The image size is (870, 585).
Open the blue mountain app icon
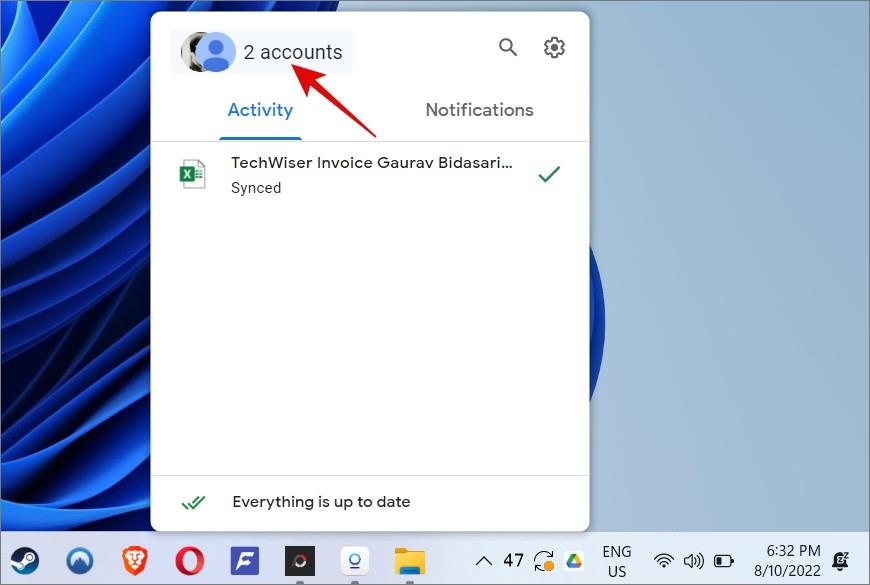[x=80, y=561]
